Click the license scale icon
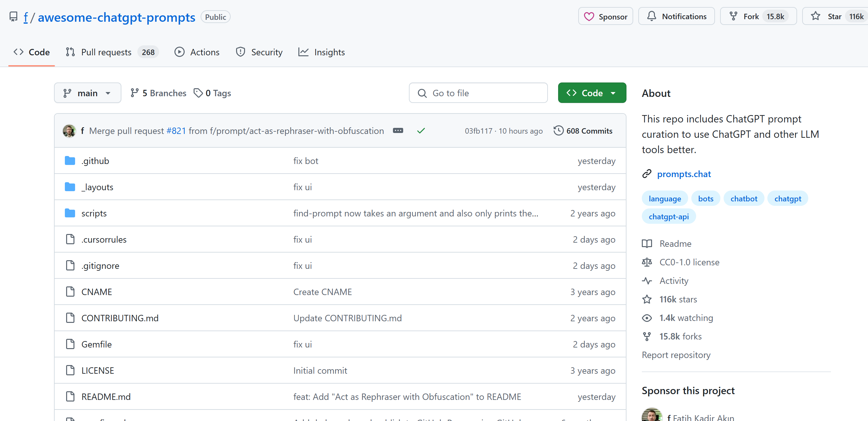This screenshot has width=868, height=421. click(647, 262)
